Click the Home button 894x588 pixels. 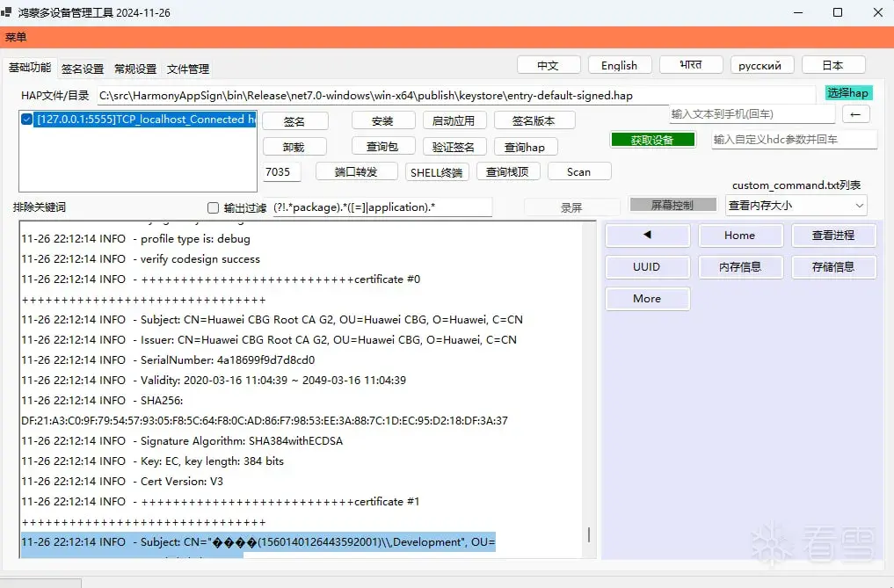pos(740,235)
